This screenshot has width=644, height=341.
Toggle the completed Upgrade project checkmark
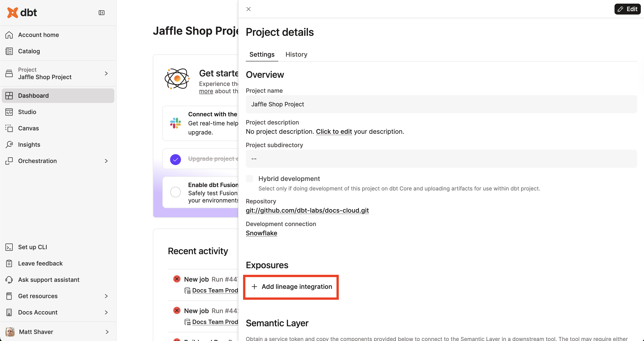[175, 159]
